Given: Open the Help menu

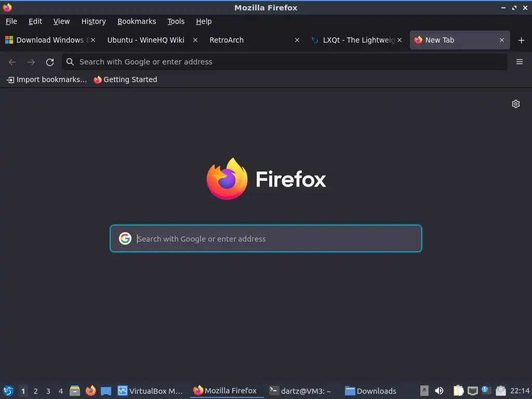Looking at the screenshot, I should pyautogui.click(x=204, y=21).
